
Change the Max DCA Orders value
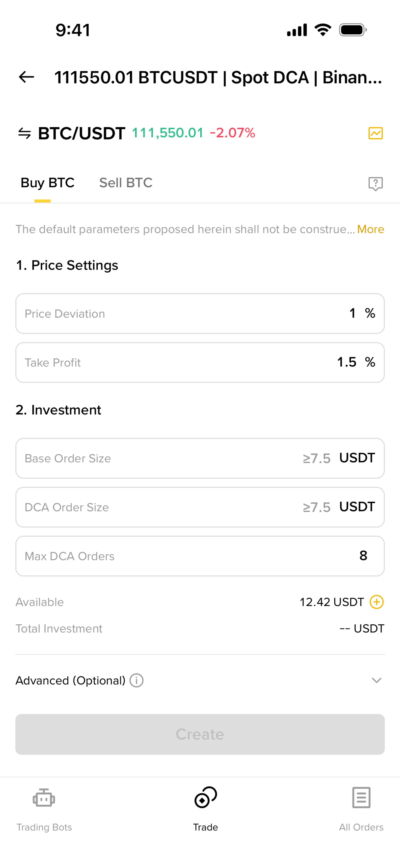click(200, 556)
